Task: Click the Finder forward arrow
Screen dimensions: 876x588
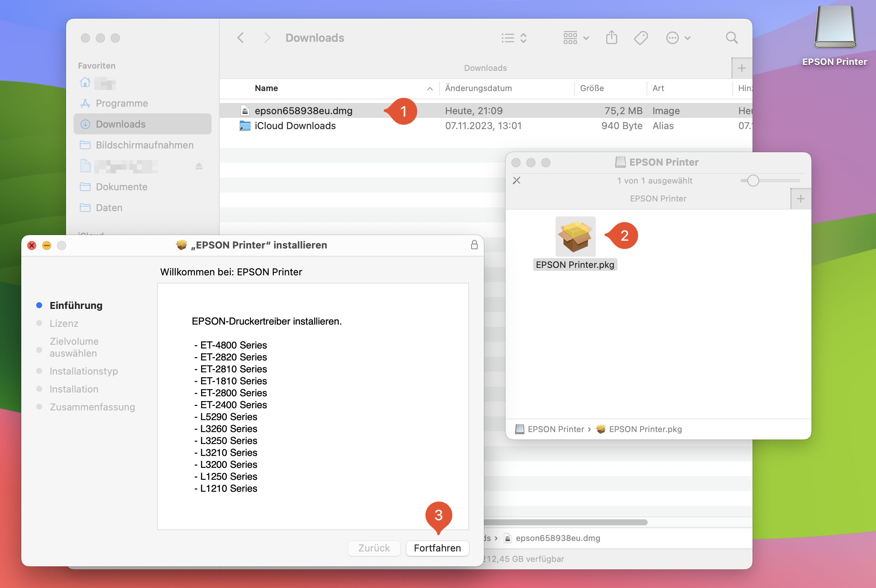Action: coord(267,38)
